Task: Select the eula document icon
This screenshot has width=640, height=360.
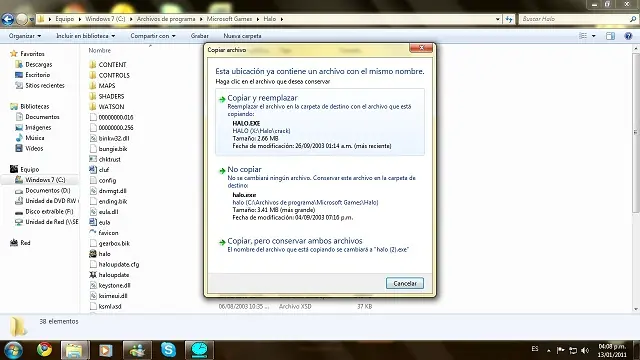Action: click(93, 222)
